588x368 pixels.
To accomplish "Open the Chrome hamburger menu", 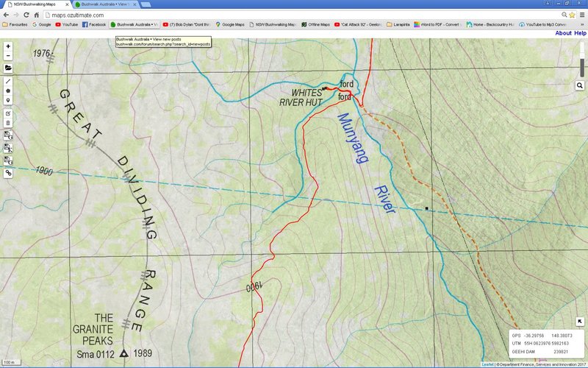I will [x=582, y=15].
